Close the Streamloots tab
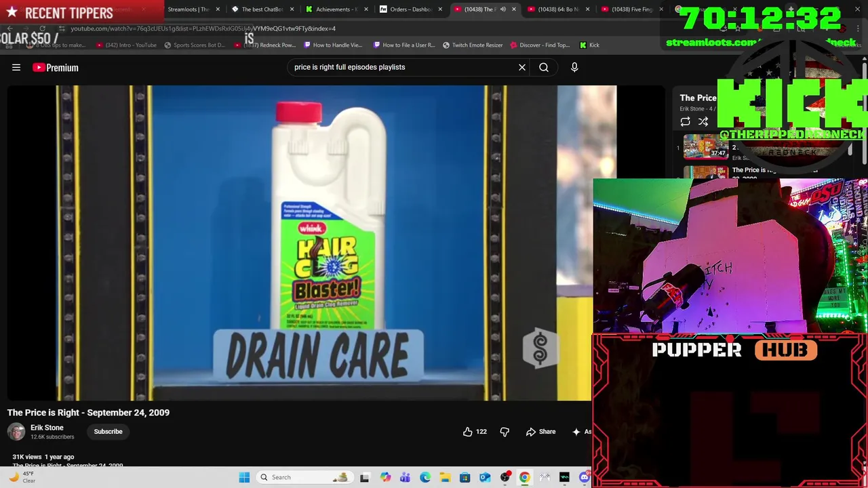This screenshot has width=868, height=488. pos(218,9)
